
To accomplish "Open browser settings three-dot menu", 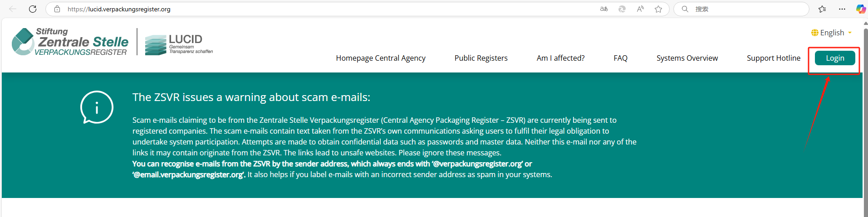I will (x=842, y=9).
